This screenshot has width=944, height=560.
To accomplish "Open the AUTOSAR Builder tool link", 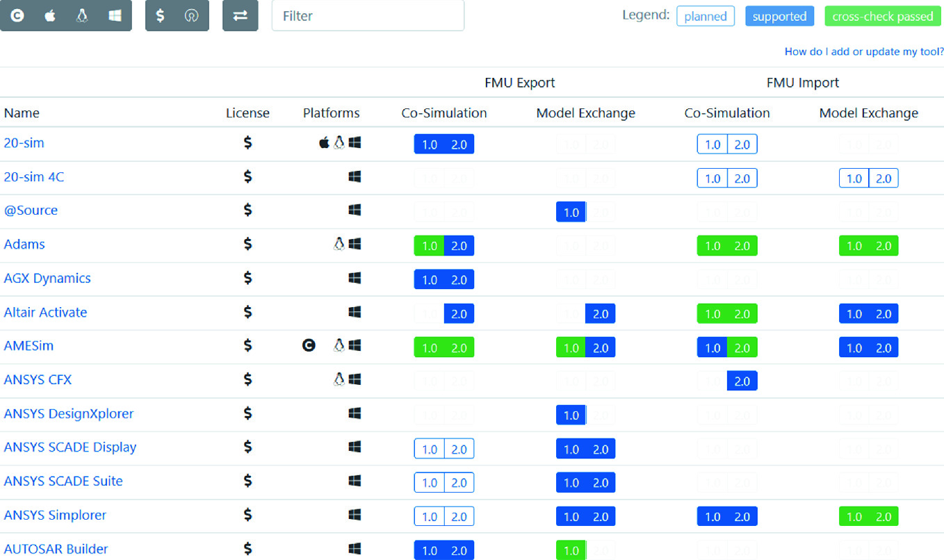I will pos(56,549).
